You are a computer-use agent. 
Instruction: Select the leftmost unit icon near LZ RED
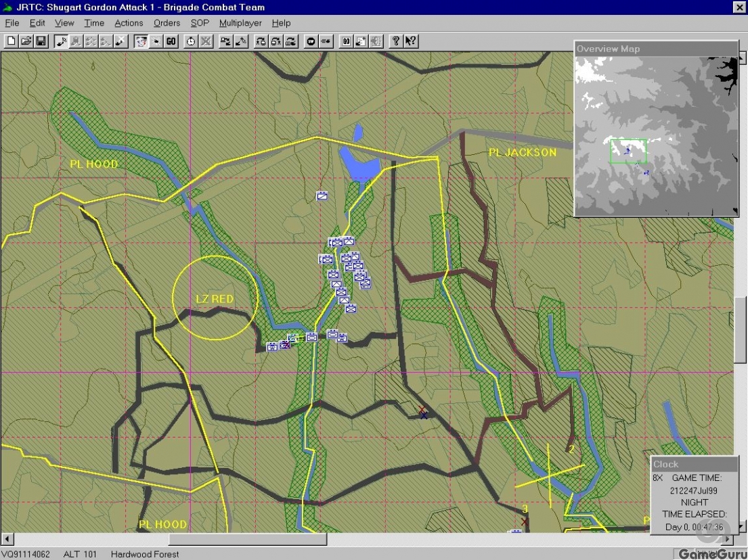coord(272,347)
